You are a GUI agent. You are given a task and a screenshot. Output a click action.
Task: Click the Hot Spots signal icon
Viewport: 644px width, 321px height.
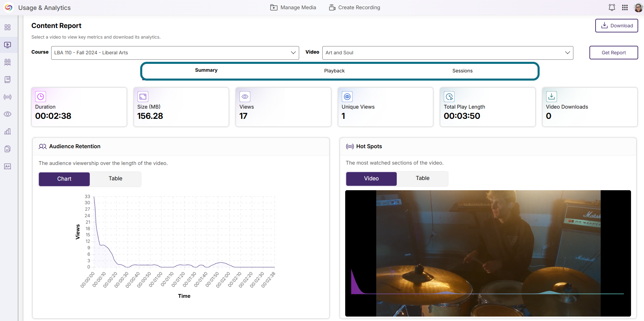(350, 146)
